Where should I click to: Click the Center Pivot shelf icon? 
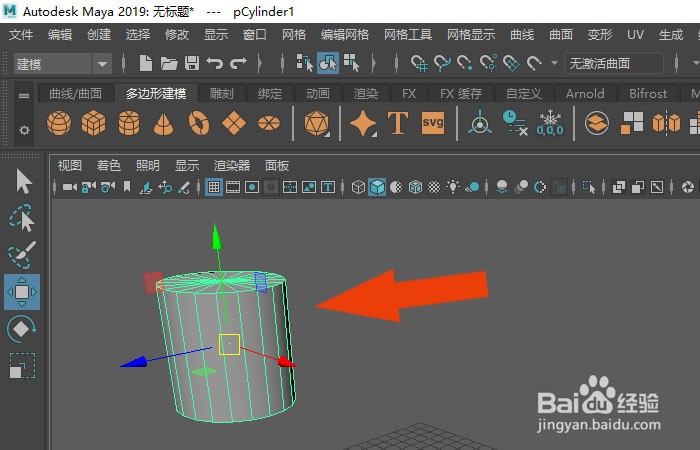[x=479, y=122]
